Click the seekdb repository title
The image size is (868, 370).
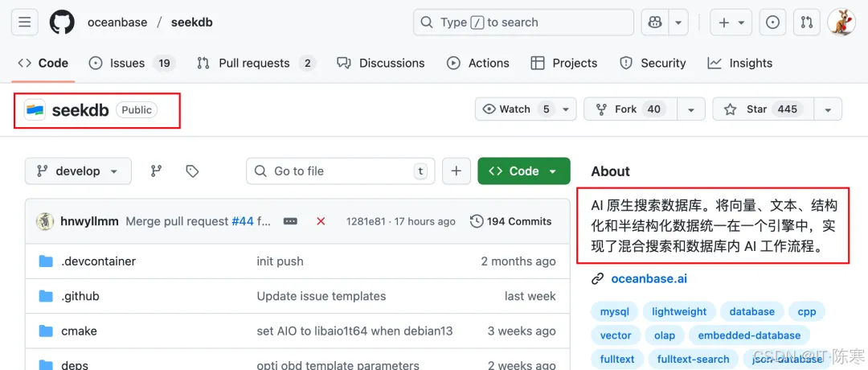(x=80, y=109)
